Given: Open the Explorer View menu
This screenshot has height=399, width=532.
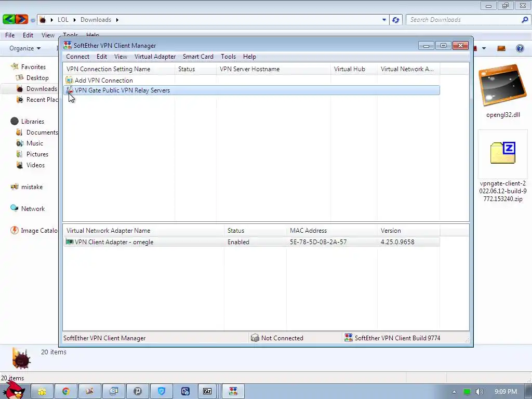Looking at the screenshot, I should tap(48, 35).
